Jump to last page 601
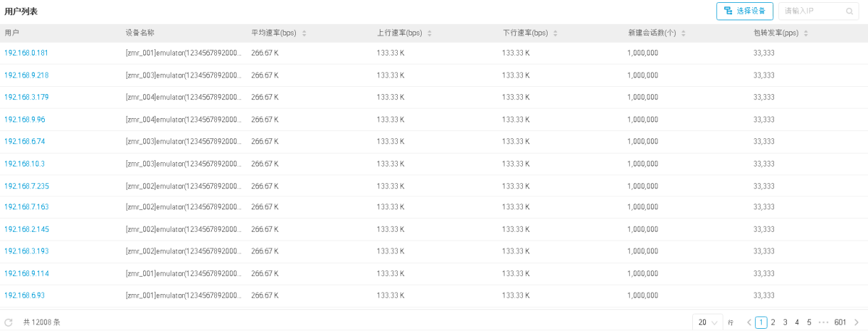This screenshot has width=868, height=331. 840,322
